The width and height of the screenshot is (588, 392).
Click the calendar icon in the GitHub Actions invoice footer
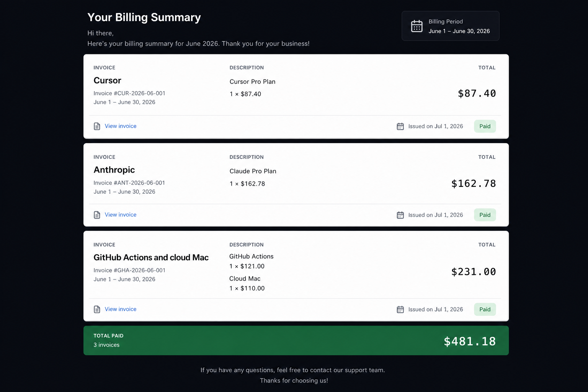pyautogui.click(x=400, y=309)
